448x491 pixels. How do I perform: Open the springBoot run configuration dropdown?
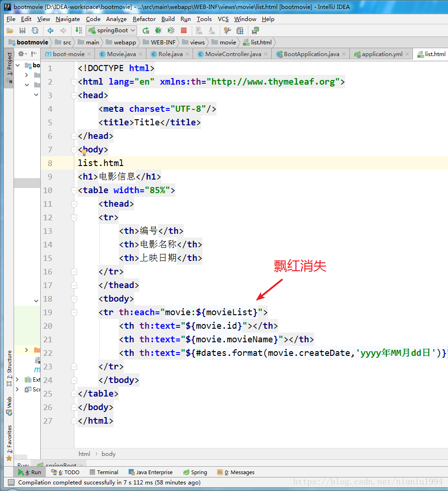[x=111, y=30]
